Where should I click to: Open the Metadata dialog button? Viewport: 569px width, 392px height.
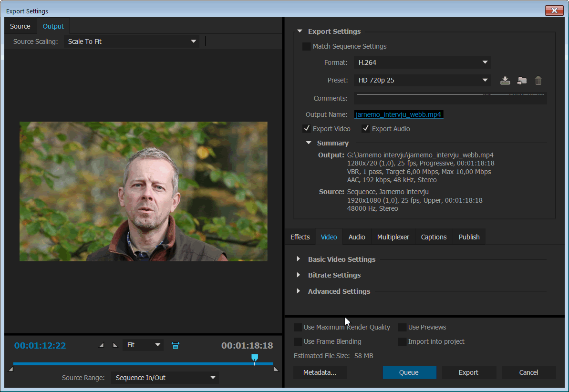[x=320, y=372]
